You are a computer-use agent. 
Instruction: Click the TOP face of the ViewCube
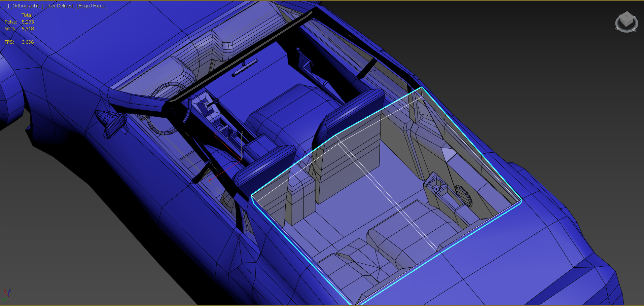coord(627,16)
